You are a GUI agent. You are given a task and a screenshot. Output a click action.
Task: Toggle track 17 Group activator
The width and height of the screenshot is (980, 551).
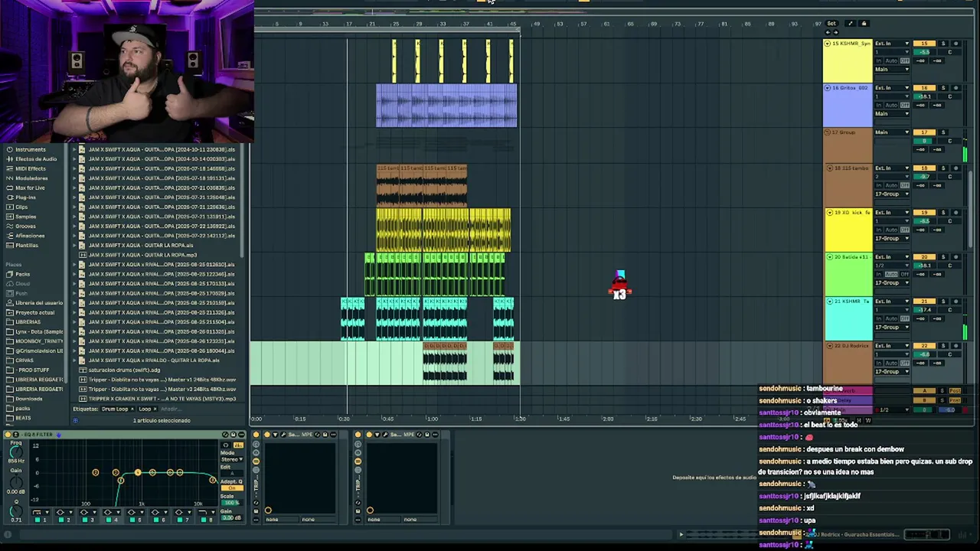point(924,132)
